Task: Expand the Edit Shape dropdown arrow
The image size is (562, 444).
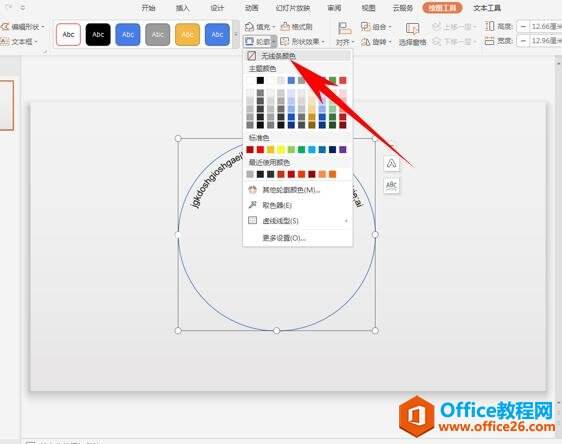Action: 43,27
